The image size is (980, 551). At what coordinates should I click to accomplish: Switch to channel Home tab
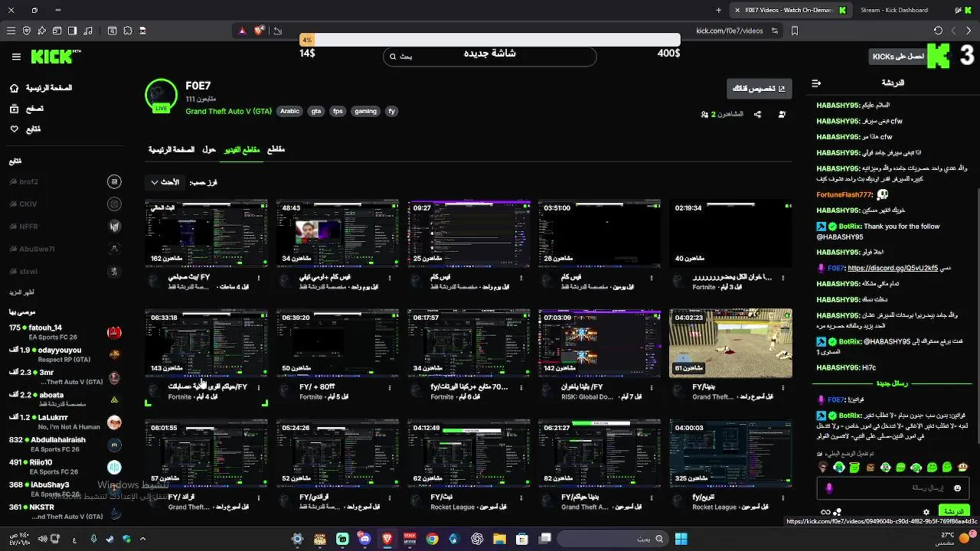[x=171, y=149]
